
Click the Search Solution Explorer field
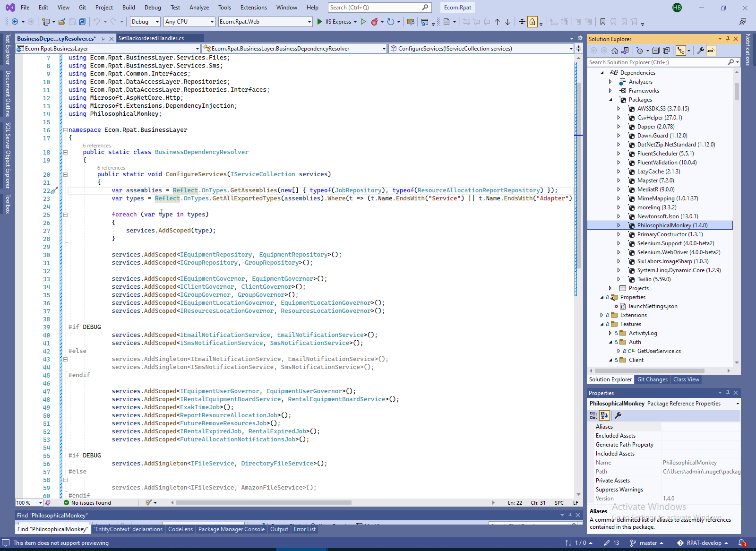(x=657, y=62)
